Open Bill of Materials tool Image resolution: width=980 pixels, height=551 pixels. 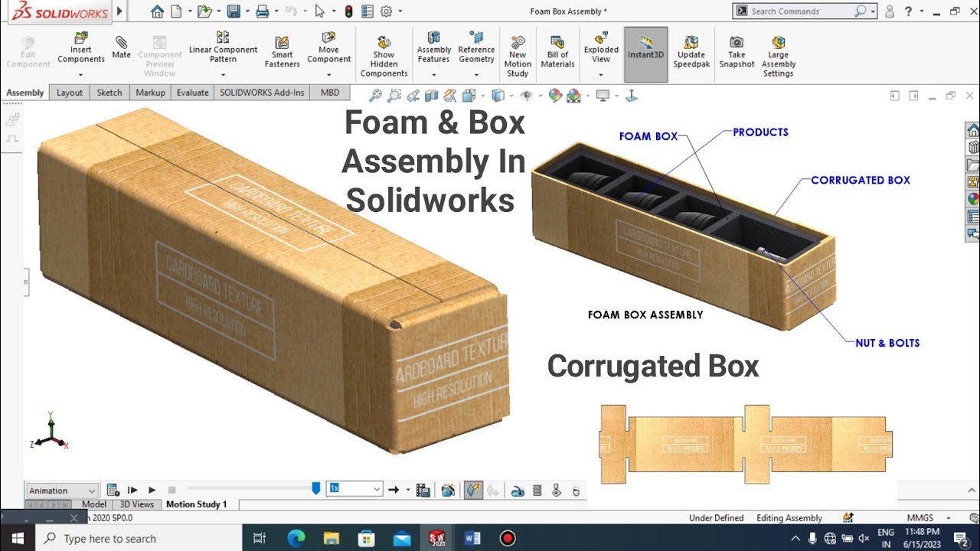click(557, 52)
